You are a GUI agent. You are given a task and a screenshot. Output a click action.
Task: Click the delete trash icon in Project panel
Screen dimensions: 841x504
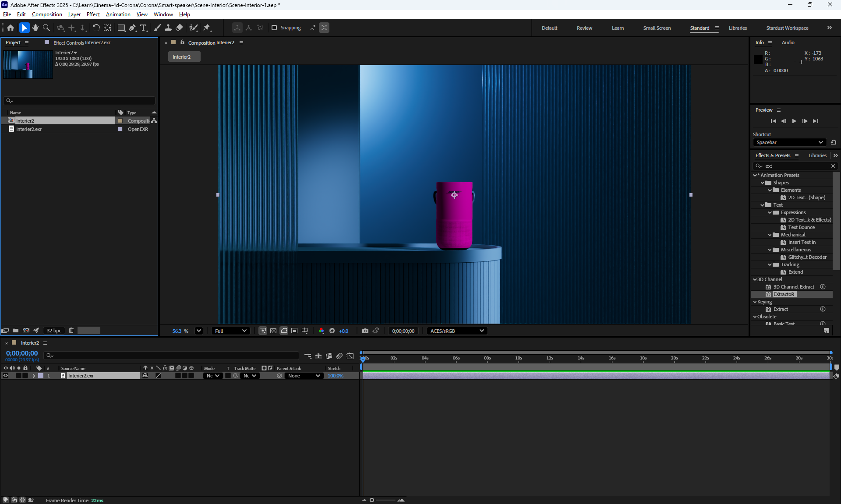(71, 331)
